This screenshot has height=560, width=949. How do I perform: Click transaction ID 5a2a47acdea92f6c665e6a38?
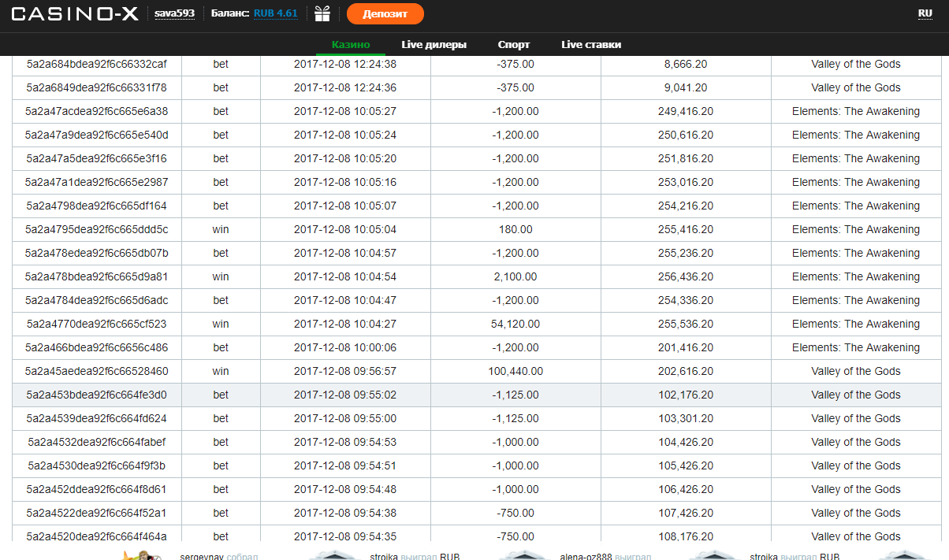pos(97,111)
